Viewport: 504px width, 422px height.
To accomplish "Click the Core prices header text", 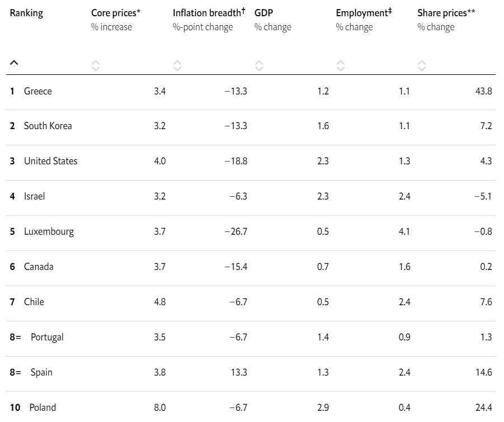I will point(116,13).
